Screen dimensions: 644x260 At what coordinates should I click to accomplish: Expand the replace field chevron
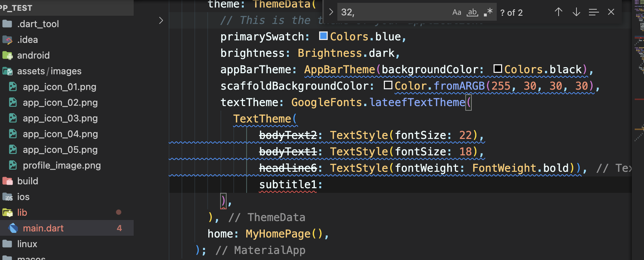click(x=331, y=12)
